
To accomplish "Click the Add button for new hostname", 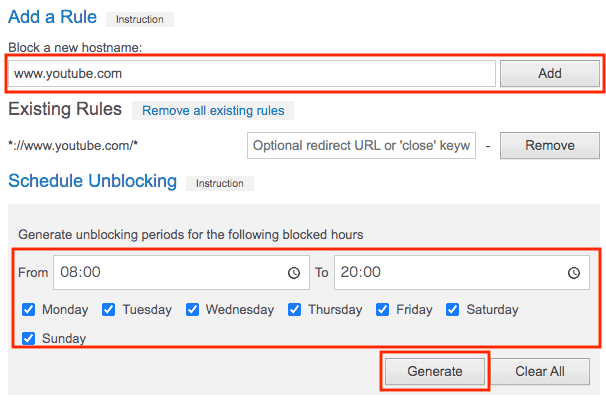I will pos(550,73).
